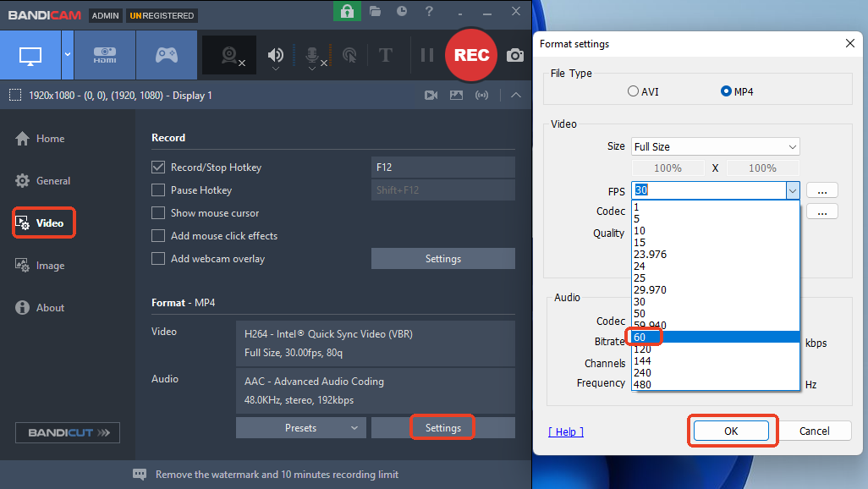Viewport: 868px width, 489px height.
Task: Open FPS more options ellipsis button
Action: pyautogui.click(x=822, y=190)
